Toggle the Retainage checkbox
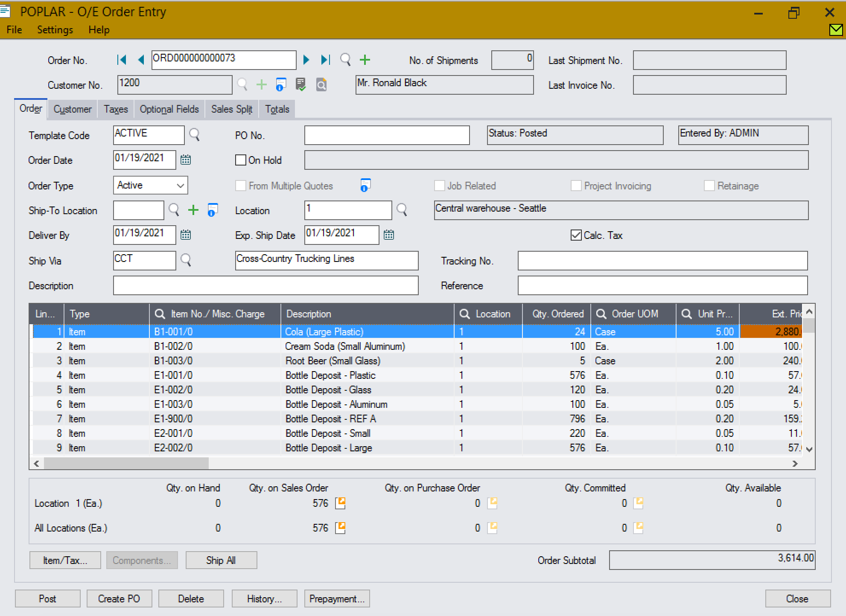Image resolution: width=846 pixels, height=616 pixels. pyautogui.click(x=709, y=186)
